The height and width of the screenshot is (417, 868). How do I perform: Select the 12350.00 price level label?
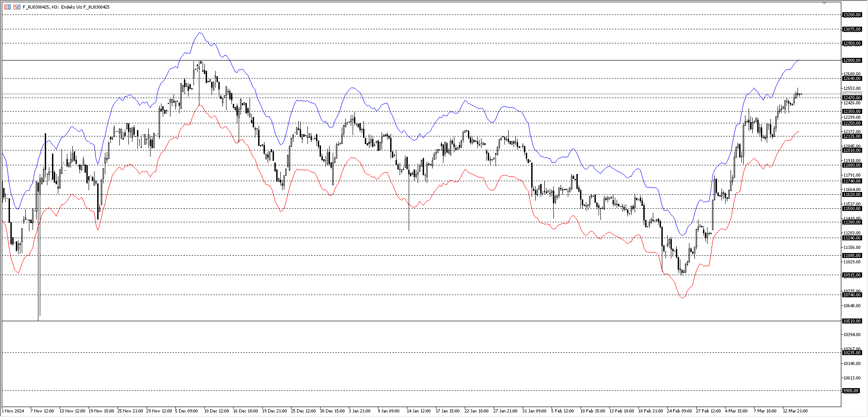coord(852,112)
